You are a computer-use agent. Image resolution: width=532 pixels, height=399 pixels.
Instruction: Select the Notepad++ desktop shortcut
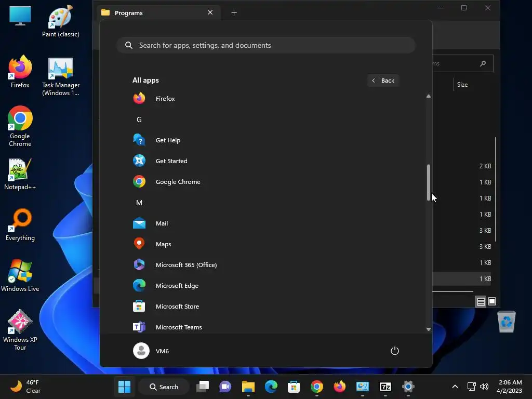pos(20,174)
